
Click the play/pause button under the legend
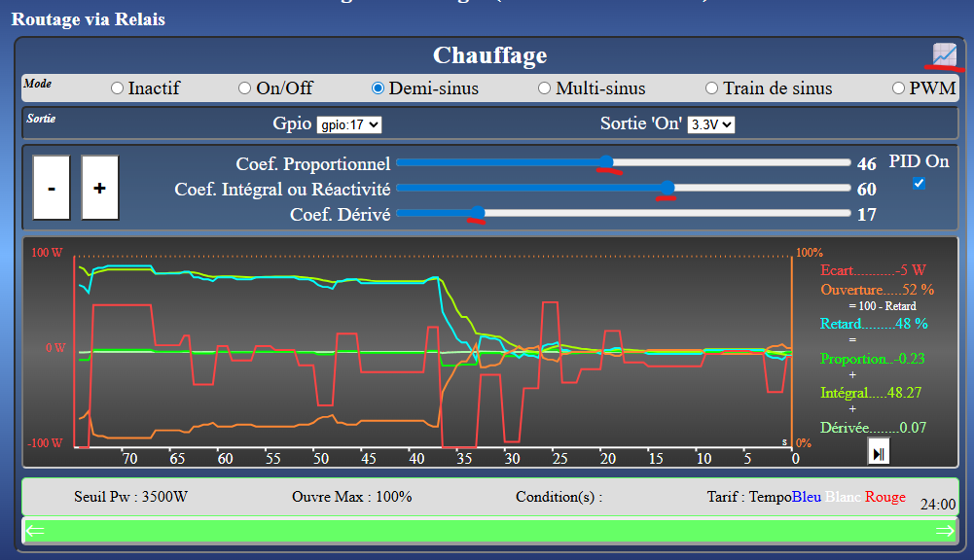click(x=878, y=452)
